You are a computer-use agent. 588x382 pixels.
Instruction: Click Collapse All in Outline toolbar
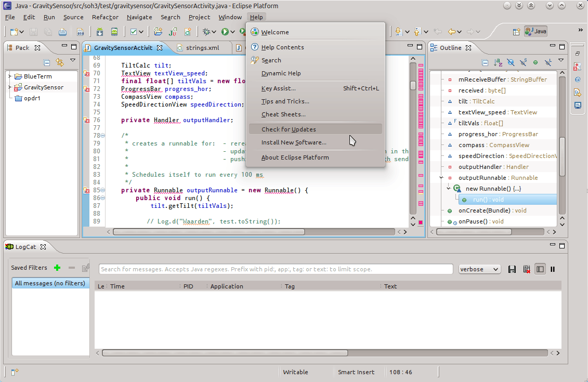coord(485,62)
